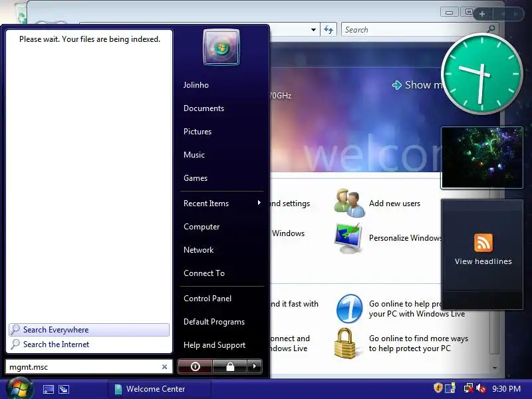Open Control Panel
The height and width of the screenshot is (399, 532).
(207, 299)
